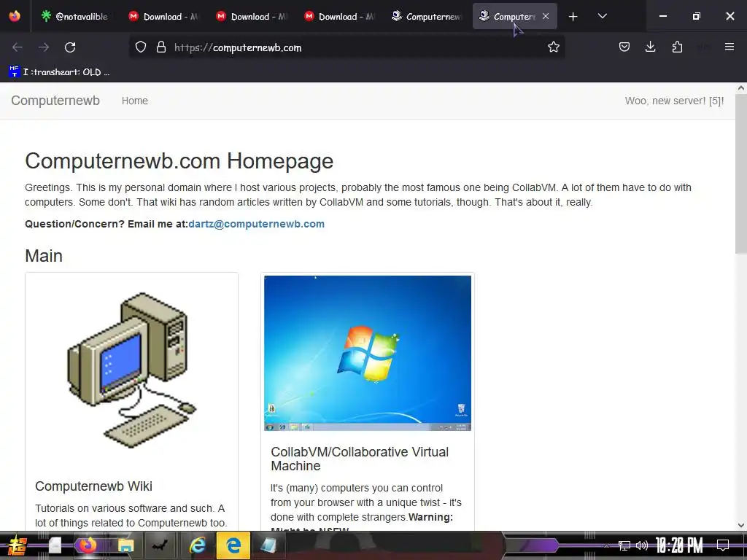
Task: Open the Start menu button
Action: [17, 545]
